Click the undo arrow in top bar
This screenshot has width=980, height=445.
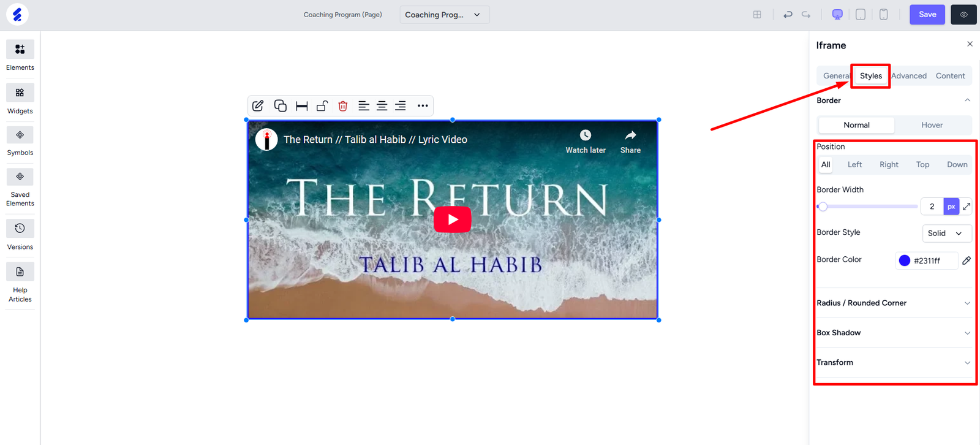click(788, 15)
